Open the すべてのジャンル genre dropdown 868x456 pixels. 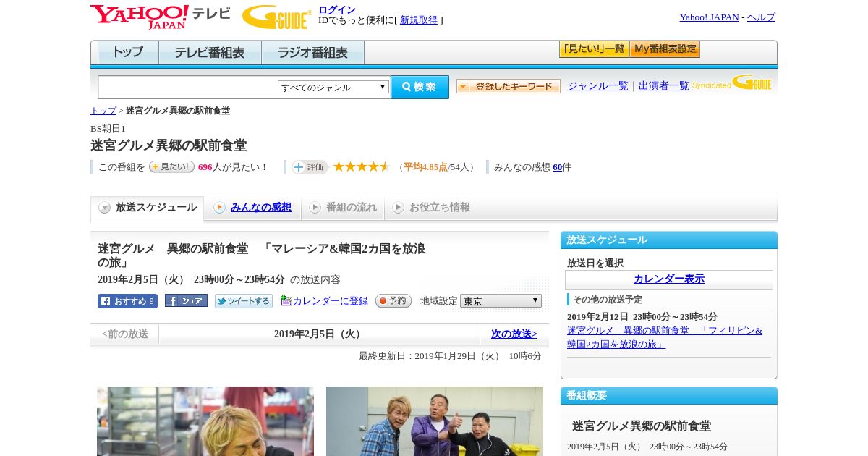(333, 87)
